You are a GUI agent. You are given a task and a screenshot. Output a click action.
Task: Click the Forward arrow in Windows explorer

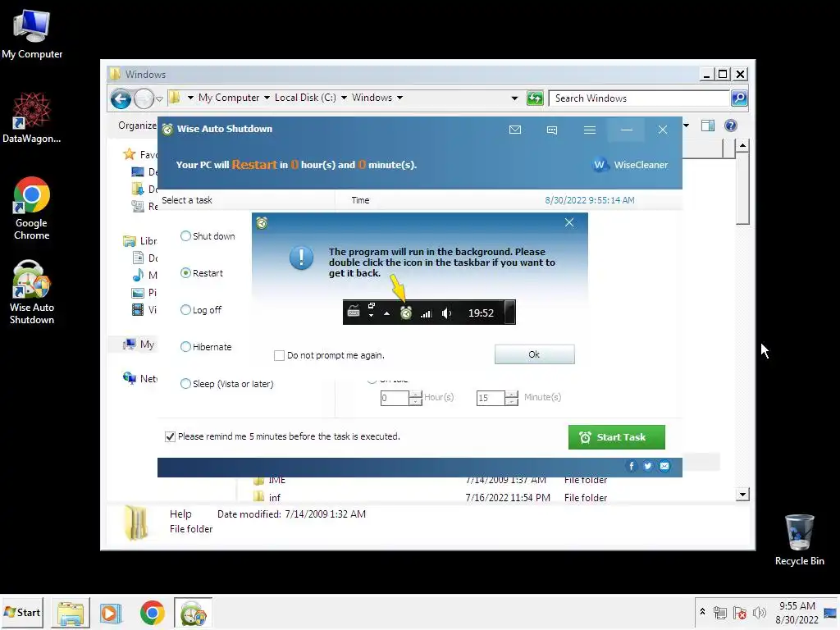coord(144,98)
